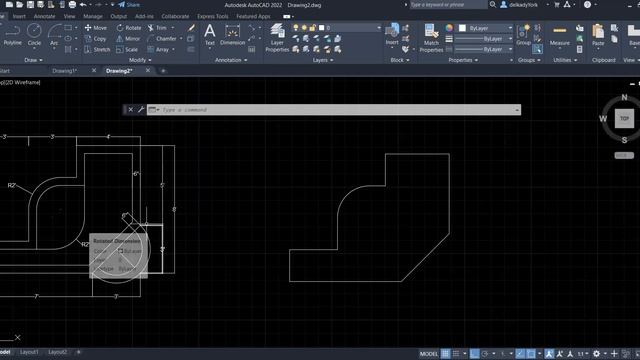Select the Arc draw tool

54,35
